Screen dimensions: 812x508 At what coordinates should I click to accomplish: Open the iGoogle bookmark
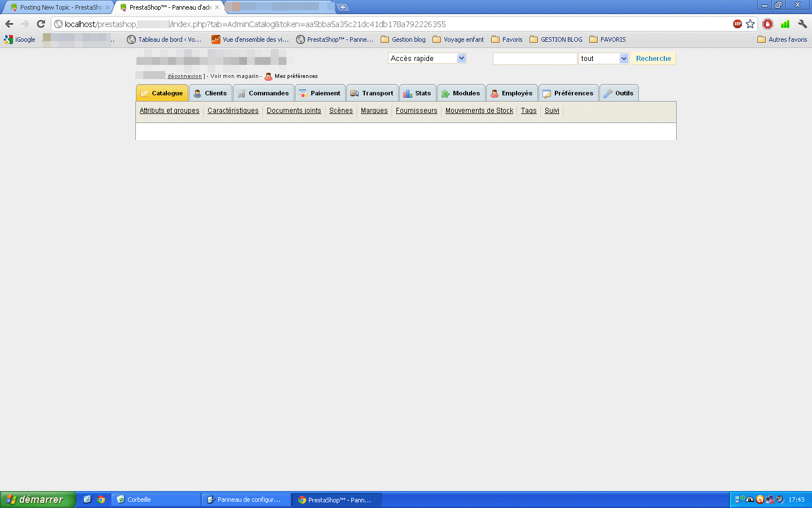click(20, 40)
